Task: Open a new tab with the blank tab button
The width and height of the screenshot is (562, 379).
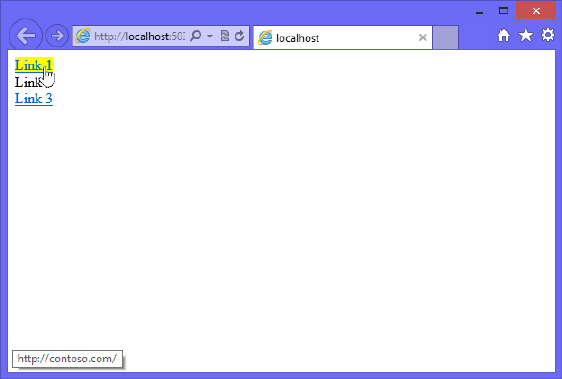Action: [446, 37]
